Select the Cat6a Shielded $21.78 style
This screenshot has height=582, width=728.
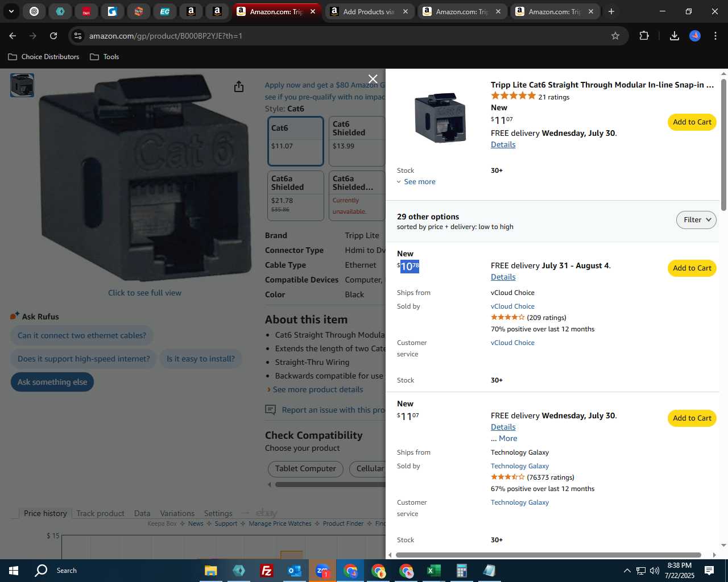[x=295, y=196]
